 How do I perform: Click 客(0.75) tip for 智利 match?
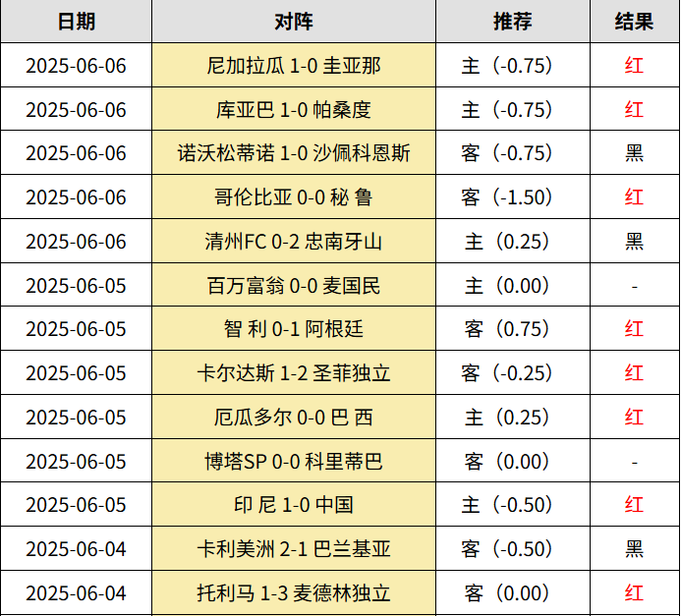pos(507,328)
